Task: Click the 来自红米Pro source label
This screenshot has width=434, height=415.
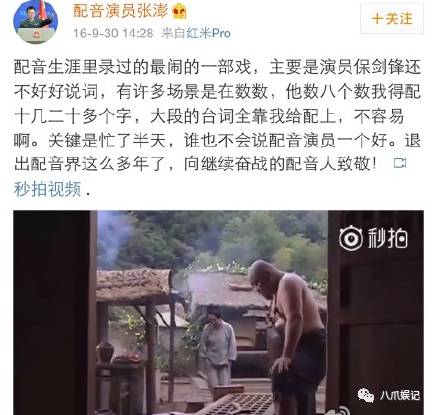Action: click(196, 33)
